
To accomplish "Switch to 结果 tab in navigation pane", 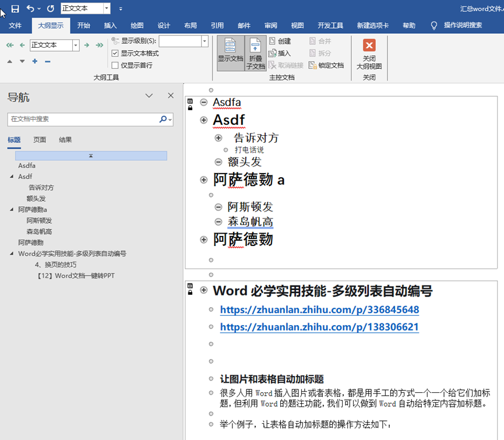I will 65,140.
